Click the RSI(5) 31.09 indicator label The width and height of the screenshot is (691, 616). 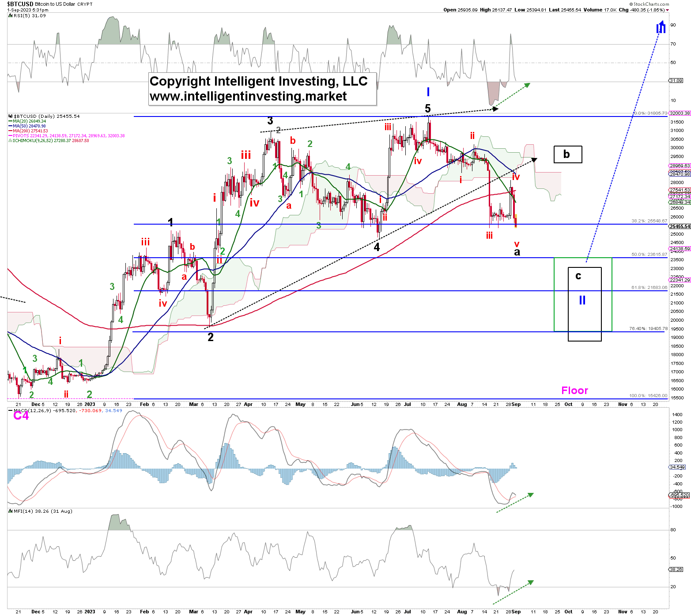coord(30,15)
